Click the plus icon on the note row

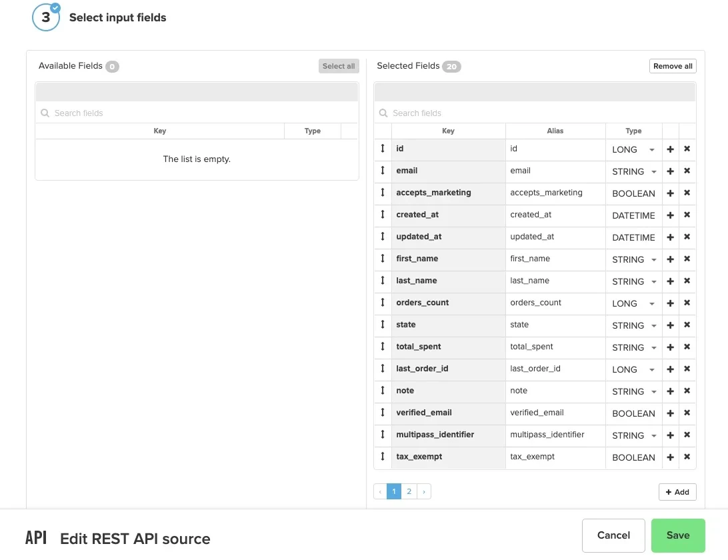[670, 391]
